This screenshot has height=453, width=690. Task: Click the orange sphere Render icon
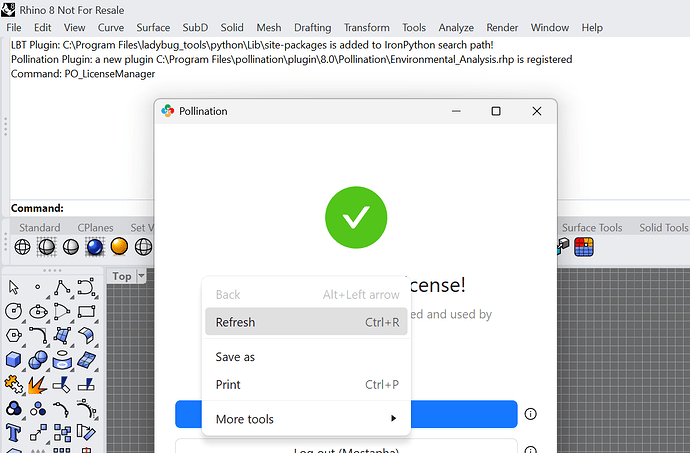(119, 247)
